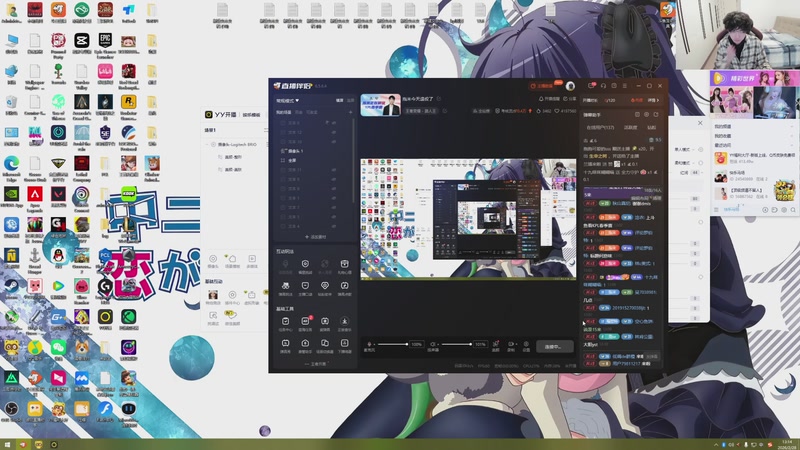Click the headset support icon in title bar
This screenshot has width=800, height=450.
[603, 86]
